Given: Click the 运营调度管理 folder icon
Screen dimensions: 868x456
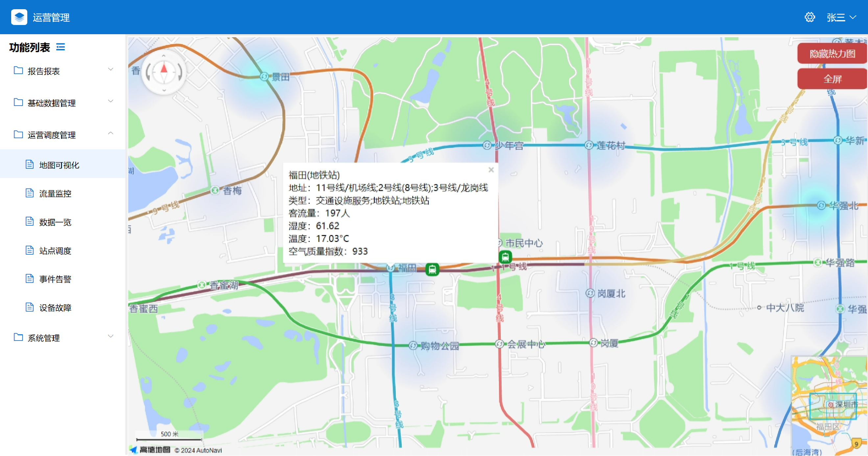Looking at the screenshot, I should pos(18,134).
